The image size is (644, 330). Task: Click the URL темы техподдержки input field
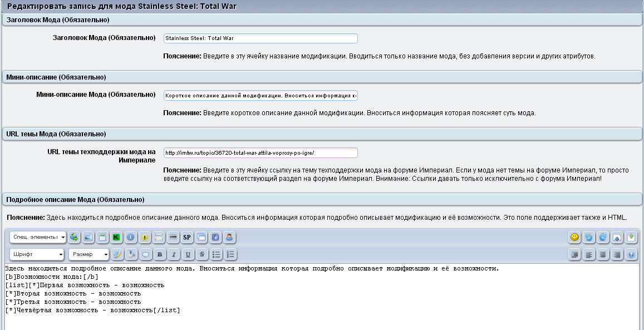[260, 152]
